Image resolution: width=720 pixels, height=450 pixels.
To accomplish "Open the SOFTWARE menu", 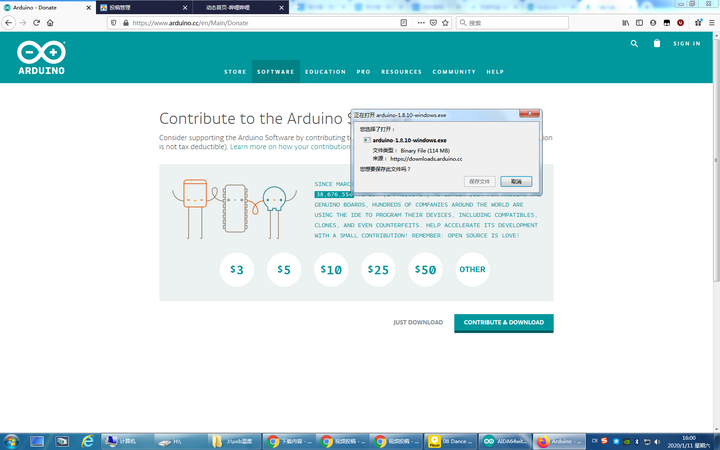I will coord(276,72).
